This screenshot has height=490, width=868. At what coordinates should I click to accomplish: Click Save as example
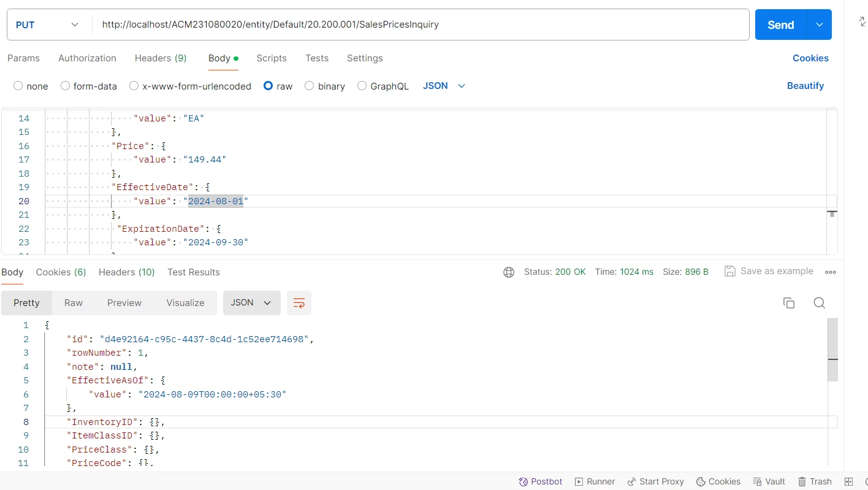coord(769,271)
